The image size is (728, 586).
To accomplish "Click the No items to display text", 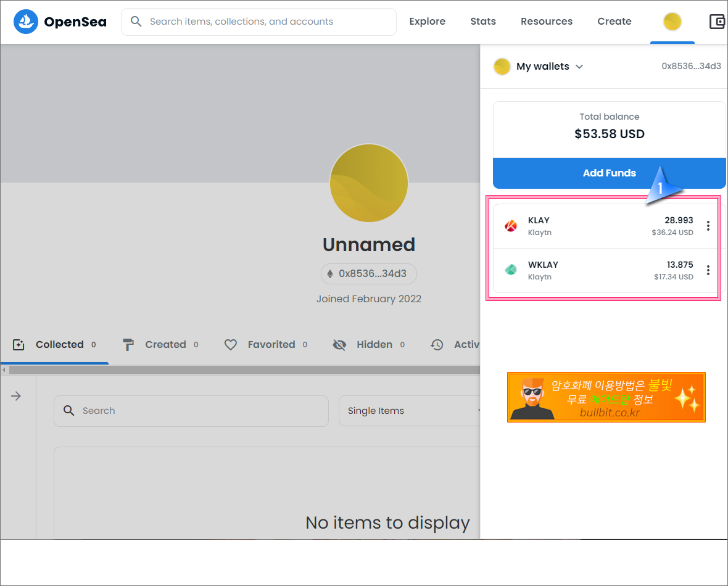I will coord(387,523).
